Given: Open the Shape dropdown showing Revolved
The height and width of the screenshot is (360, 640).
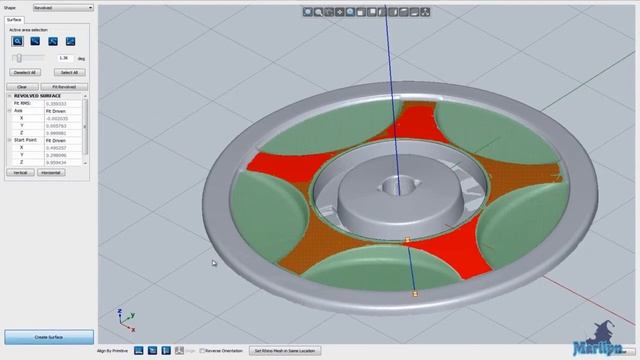Looking at the screenshot, I should click(x=63, y=8).
